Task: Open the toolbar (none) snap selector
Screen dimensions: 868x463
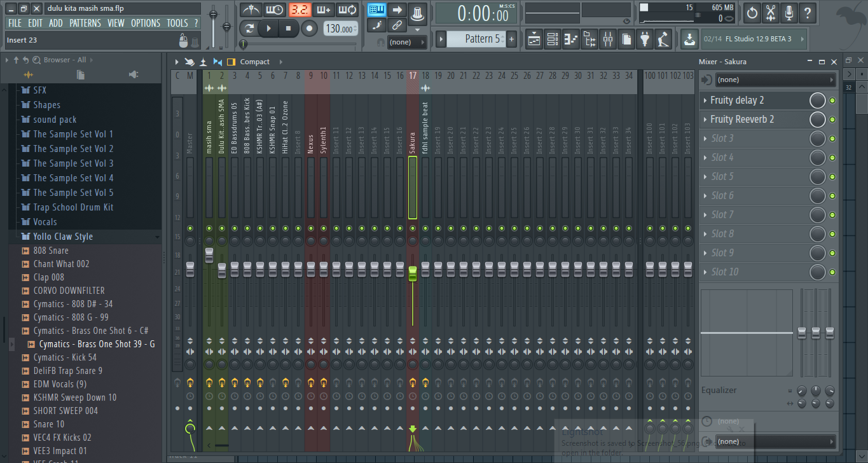Action: click(408, 42)
